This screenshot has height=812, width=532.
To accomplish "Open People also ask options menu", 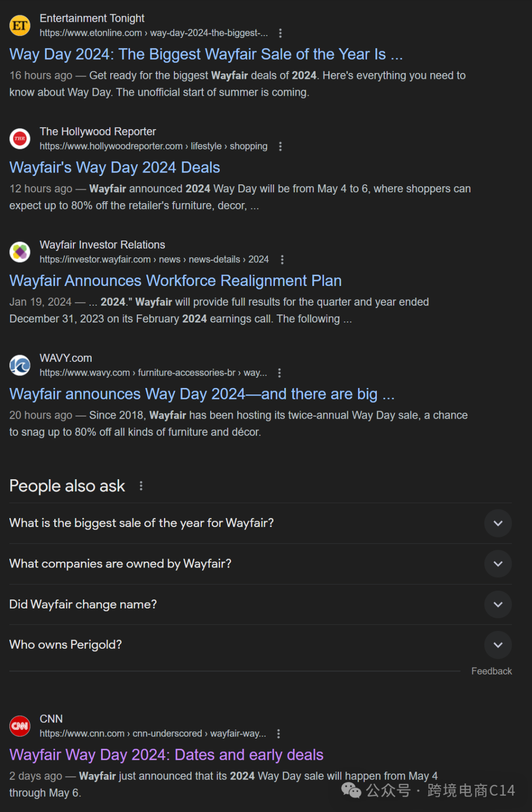I will 141,486.
